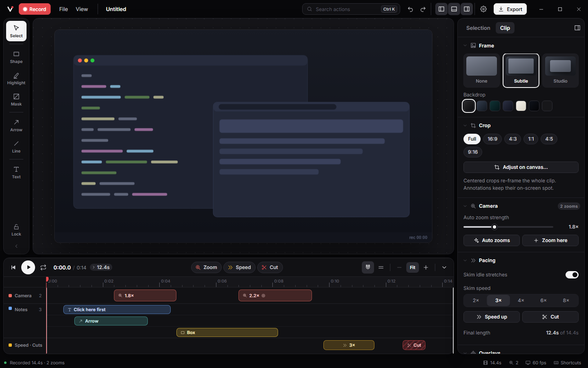Collapse the Frame section
Viewport: 588px width, 368px height.
(x=465, y=46)
